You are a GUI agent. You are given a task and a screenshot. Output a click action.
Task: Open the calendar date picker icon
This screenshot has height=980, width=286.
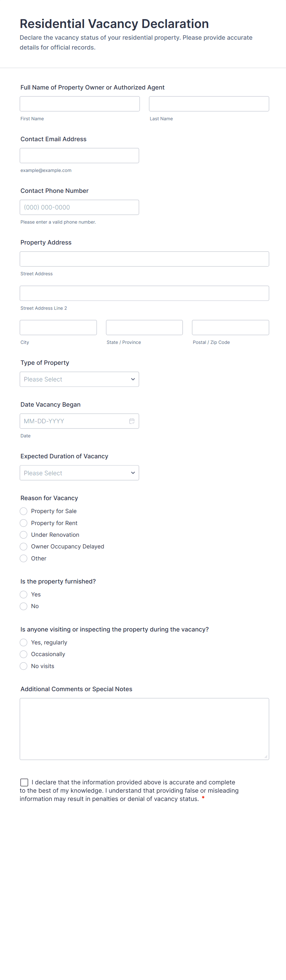[132, 421]
